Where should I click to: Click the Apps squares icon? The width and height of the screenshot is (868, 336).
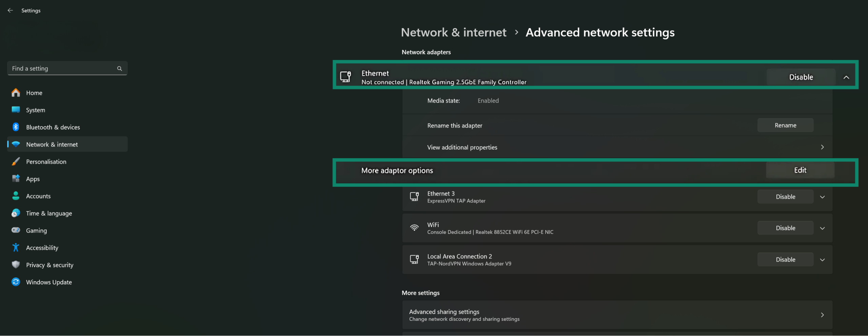pos(16,178)
